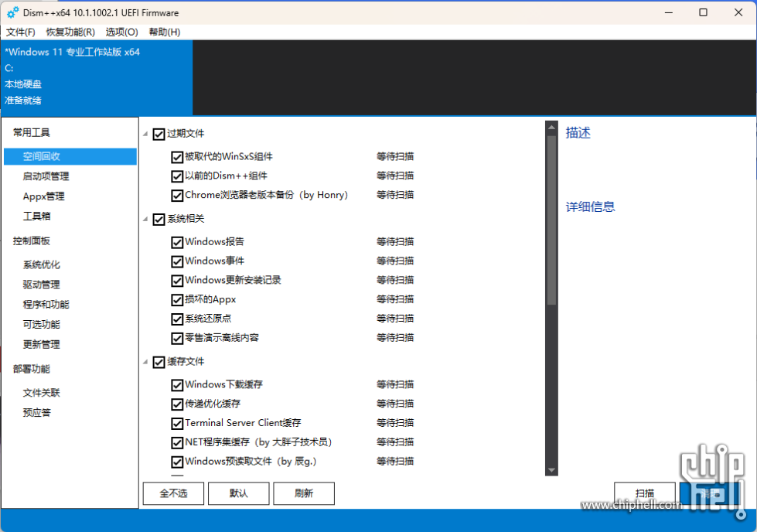Uncheck the 缓存文件 group checkbox
This screenshot has width=757, height=532.
(x=159, y=362)
